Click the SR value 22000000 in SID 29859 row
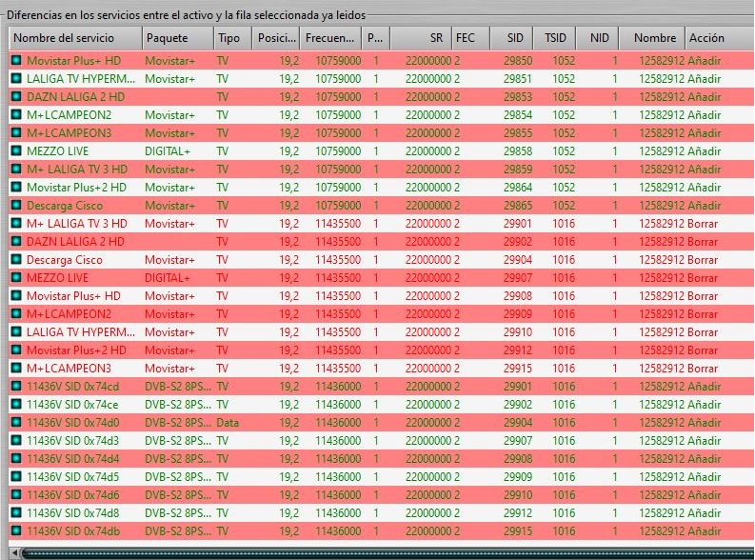 [428, 169]
